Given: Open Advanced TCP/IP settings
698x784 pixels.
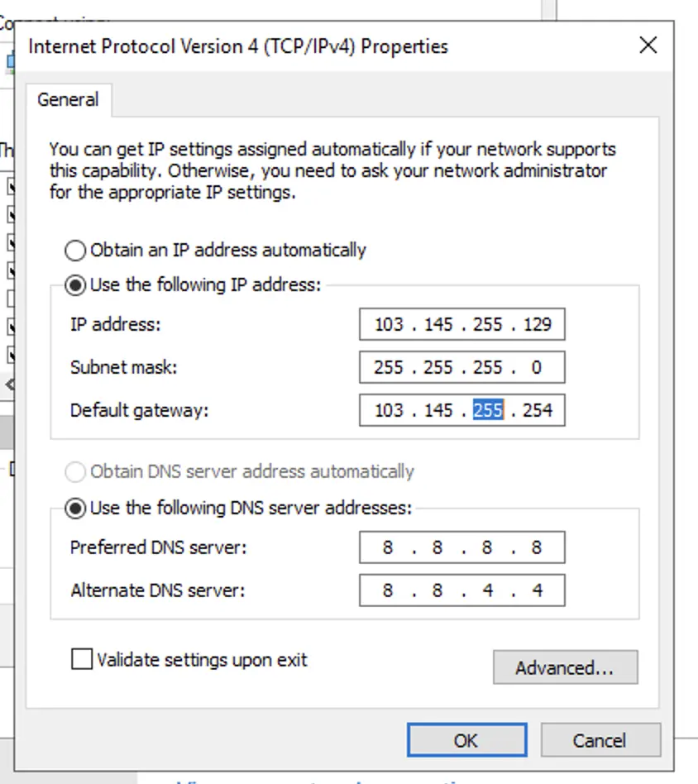Looking at the screenshot, I should [x=565, y=668].
